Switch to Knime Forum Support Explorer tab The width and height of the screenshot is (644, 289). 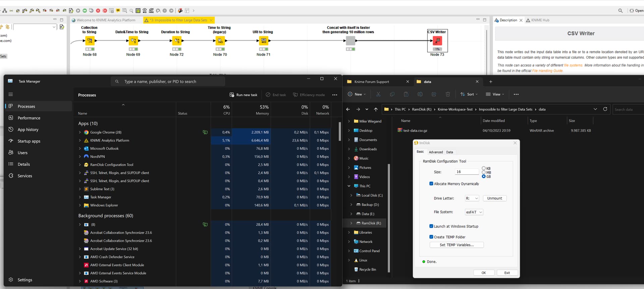(x=377, y=82)
